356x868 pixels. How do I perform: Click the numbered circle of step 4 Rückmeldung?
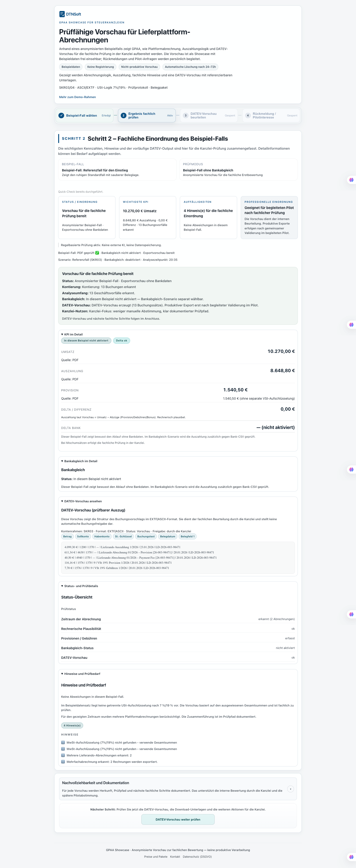[x=248, y=115]
